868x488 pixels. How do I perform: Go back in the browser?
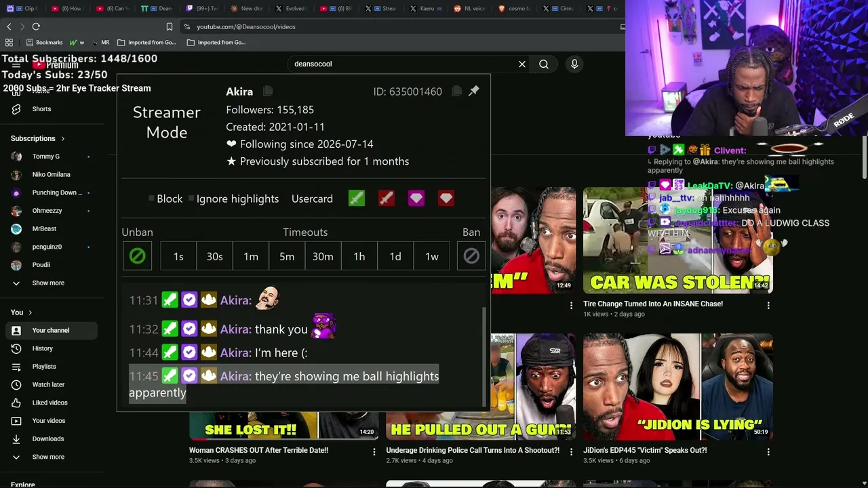pos(9,26)
